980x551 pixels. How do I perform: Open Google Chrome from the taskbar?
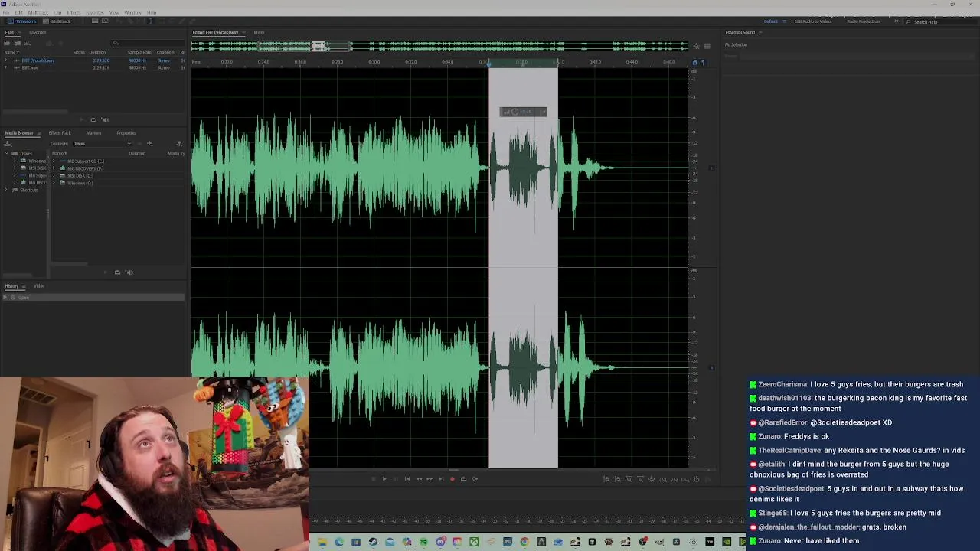coord(524,542)
